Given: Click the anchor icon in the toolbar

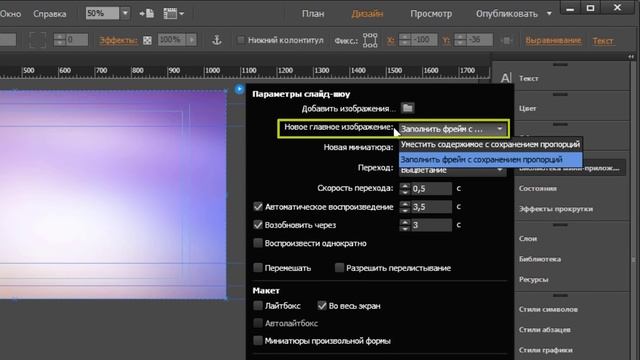Looking at the screenshot, I should coord(217,40).
